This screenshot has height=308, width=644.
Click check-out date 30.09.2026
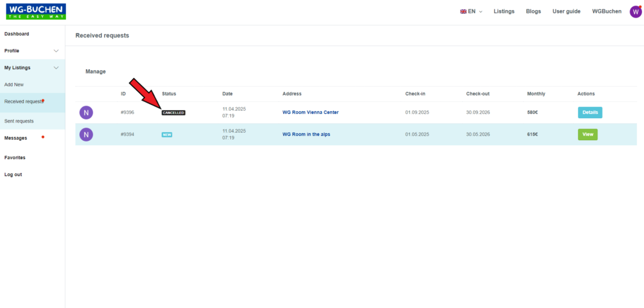click(x=478, y=112)
